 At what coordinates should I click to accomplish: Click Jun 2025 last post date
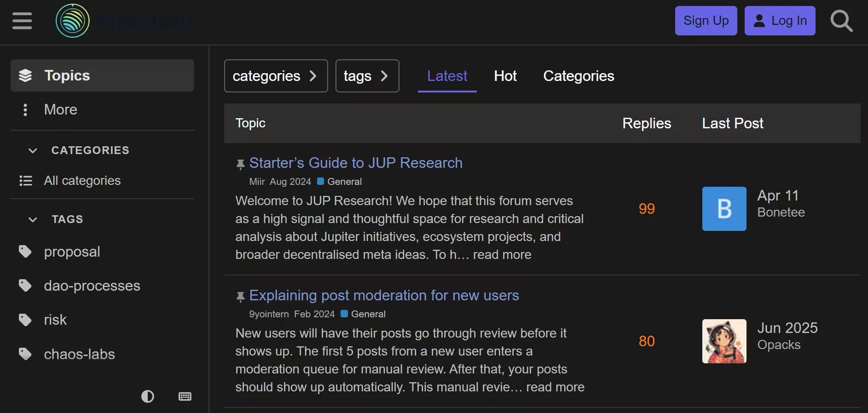point(787,328)
